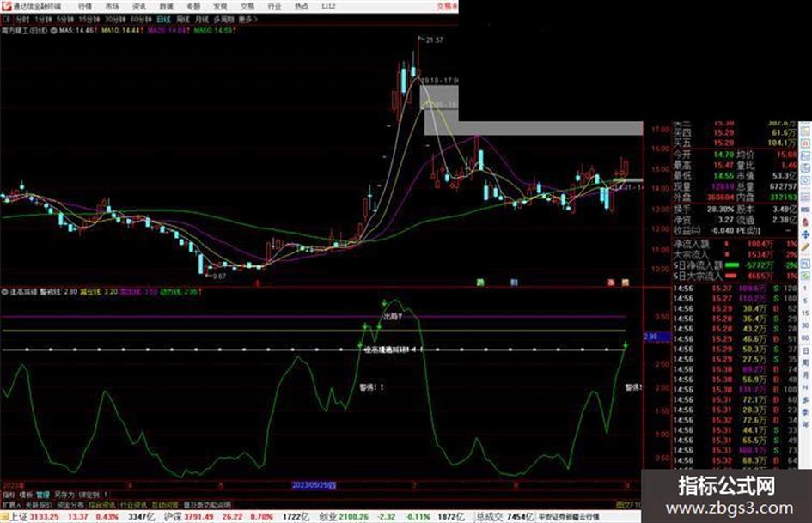Click the square icon left of 分时 tab
The image size is (812, 523).
(7, 19)
